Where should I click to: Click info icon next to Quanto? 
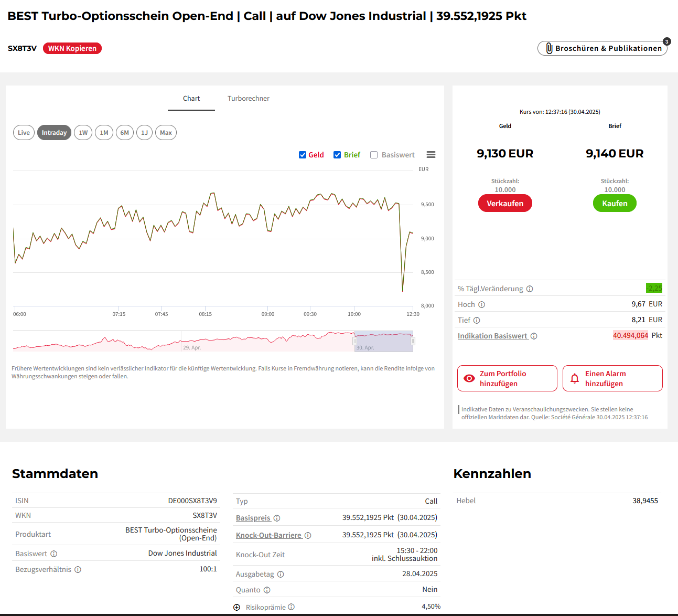click(x=267, y=590)
